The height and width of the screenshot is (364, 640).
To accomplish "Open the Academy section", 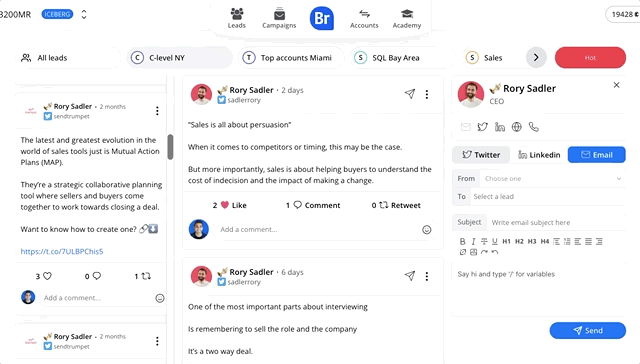I will pos(407,18).
